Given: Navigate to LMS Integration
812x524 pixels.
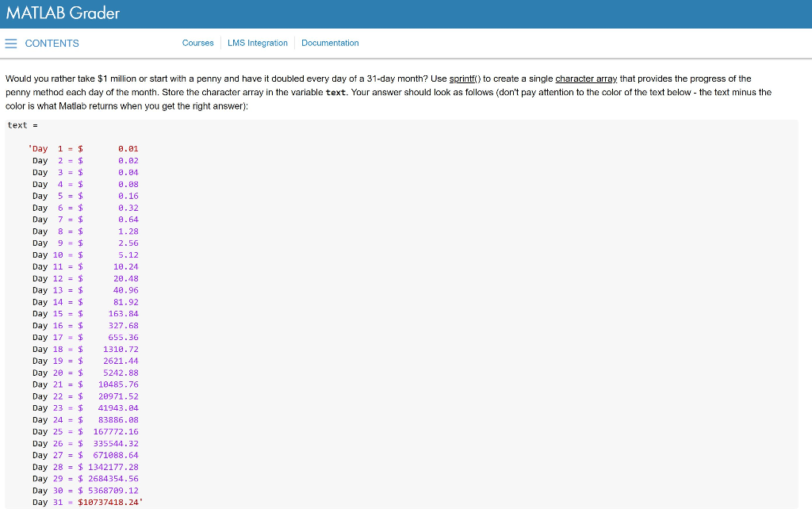Looking at the screenshot, I should (x=257, y=43).
